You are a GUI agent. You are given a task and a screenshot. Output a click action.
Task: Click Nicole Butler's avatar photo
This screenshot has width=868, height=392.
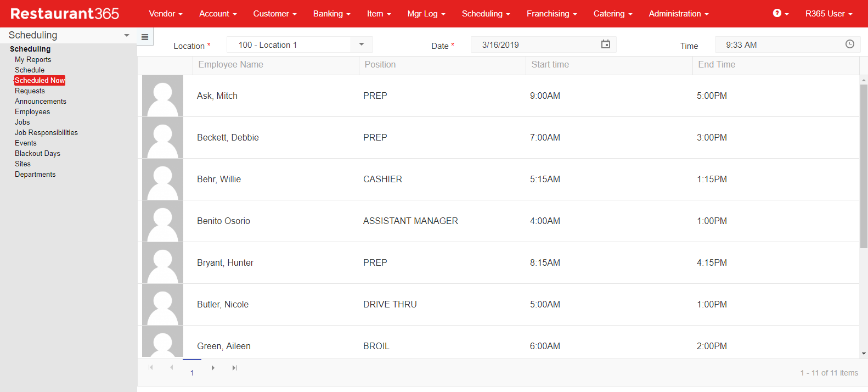click(162, 305)
